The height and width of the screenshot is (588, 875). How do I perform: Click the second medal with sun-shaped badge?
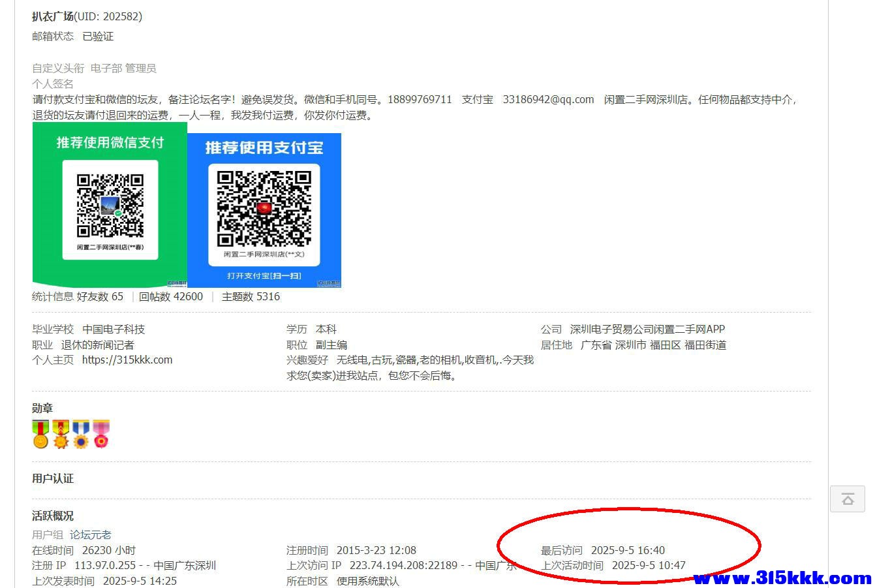(x=61, y=434)
